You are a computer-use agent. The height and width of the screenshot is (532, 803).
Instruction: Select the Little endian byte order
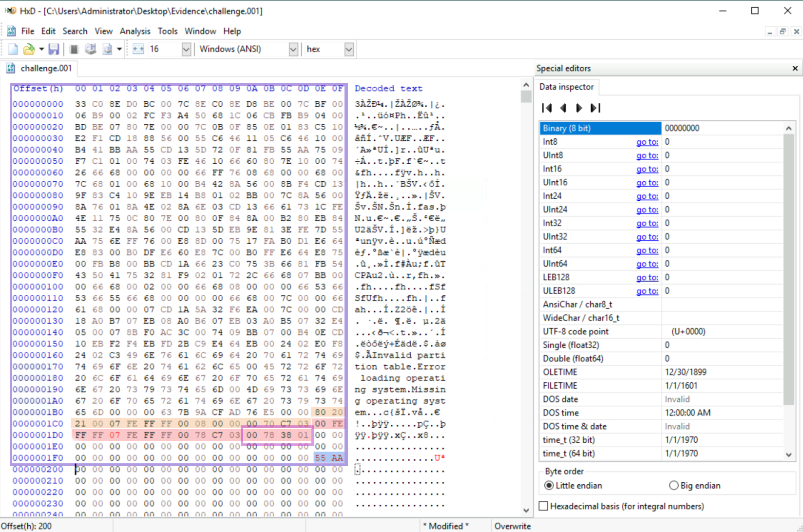click(550, 486)
